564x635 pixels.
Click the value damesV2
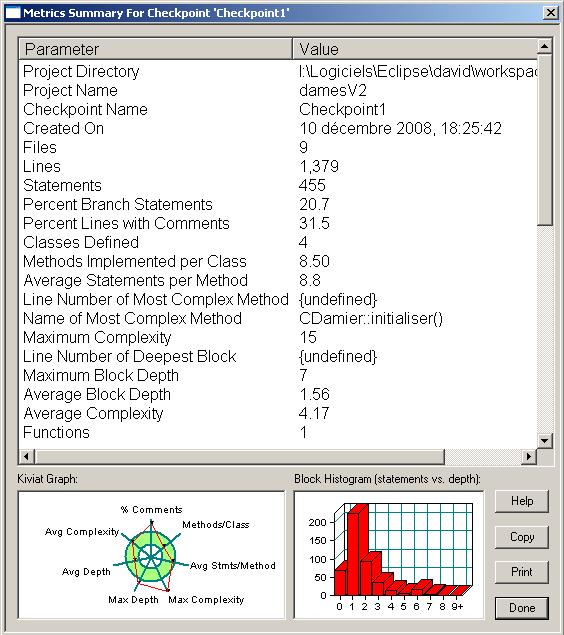click(x=333, y=90)
